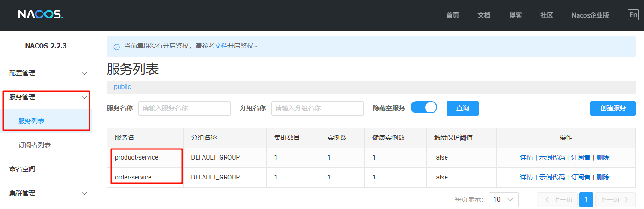Click the false value in product-service row
The width and height of the screenshot is (644, 209).
441,157
